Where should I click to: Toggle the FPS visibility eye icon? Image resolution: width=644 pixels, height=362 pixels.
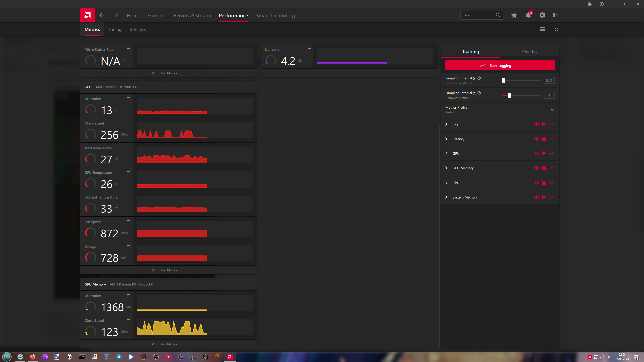536,124
